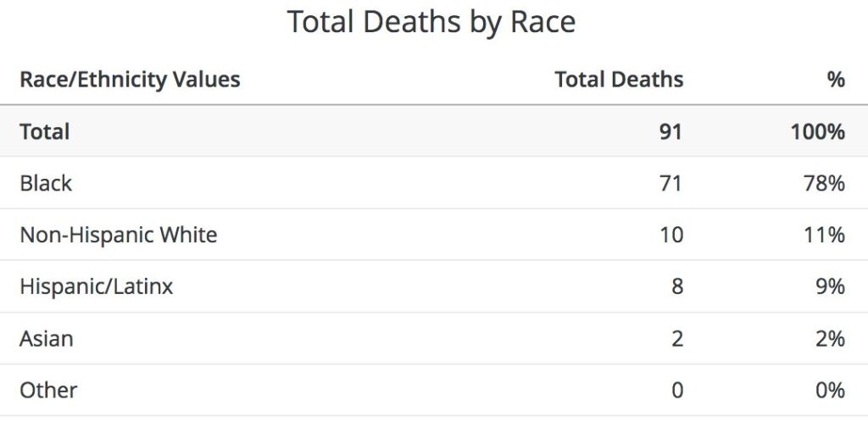Select the Other row label
This screenshot has width=868, height=422.
[48, 390]
